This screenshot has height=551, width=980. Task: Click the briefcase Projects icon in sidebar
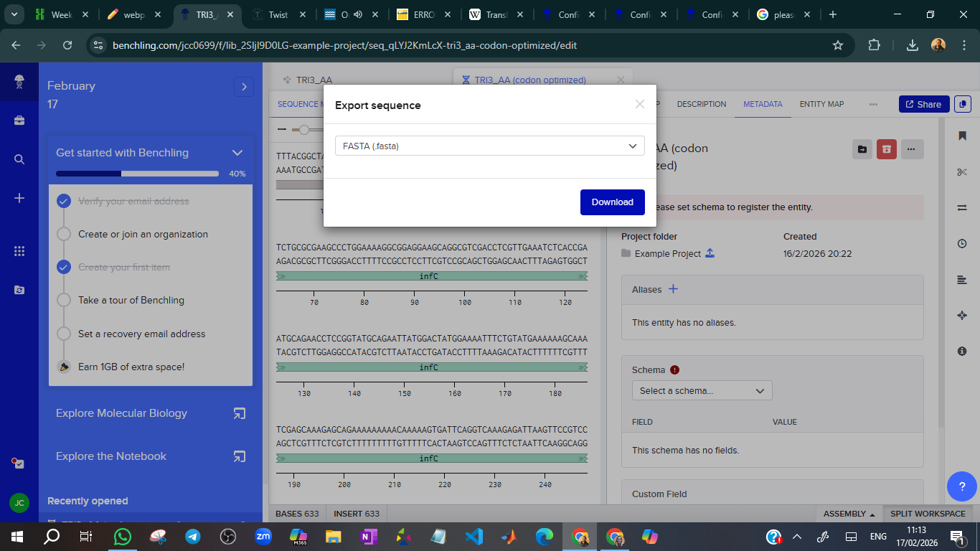point(19,121)
